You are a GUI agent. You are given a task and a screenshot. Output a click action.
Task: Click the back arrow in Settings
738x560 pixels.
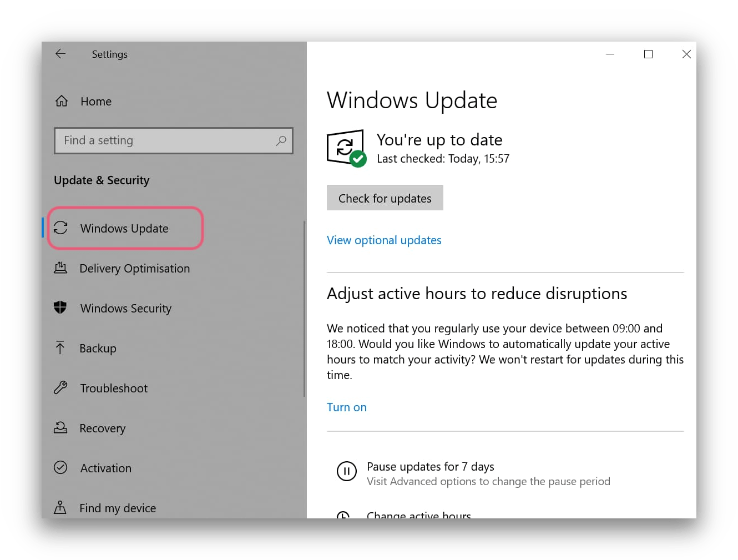(x=60, y=54)
